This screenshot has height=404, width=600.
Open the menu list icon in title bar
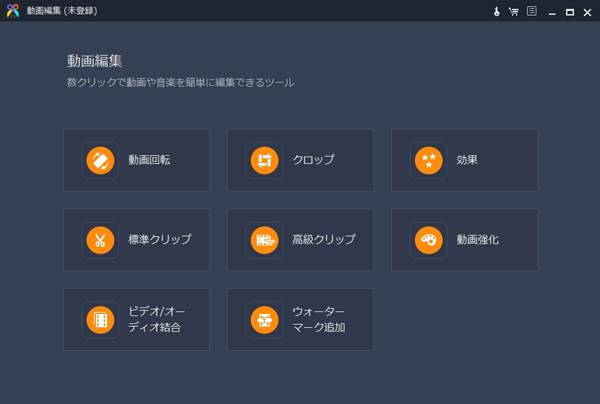tap(532, 11)
